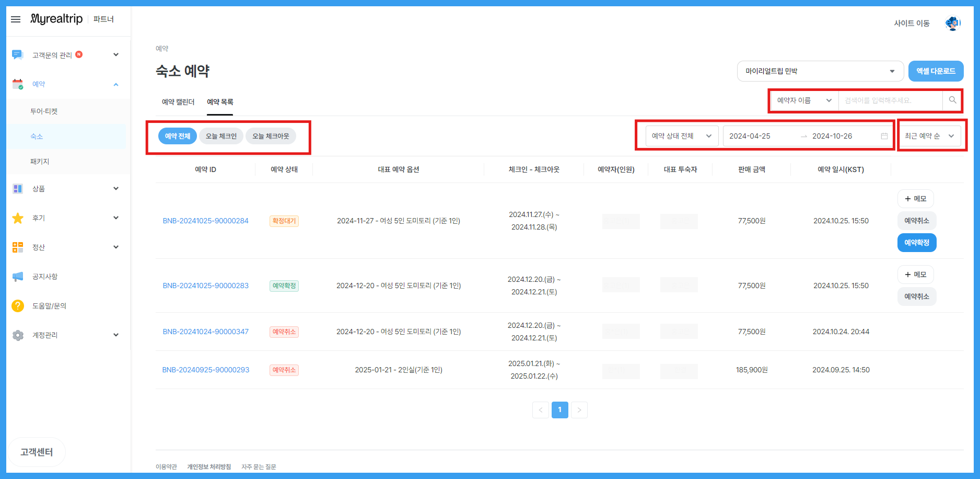Open 투어·티켓 in the sidebar
Screen dimensions: 980x479
[44, 111]
